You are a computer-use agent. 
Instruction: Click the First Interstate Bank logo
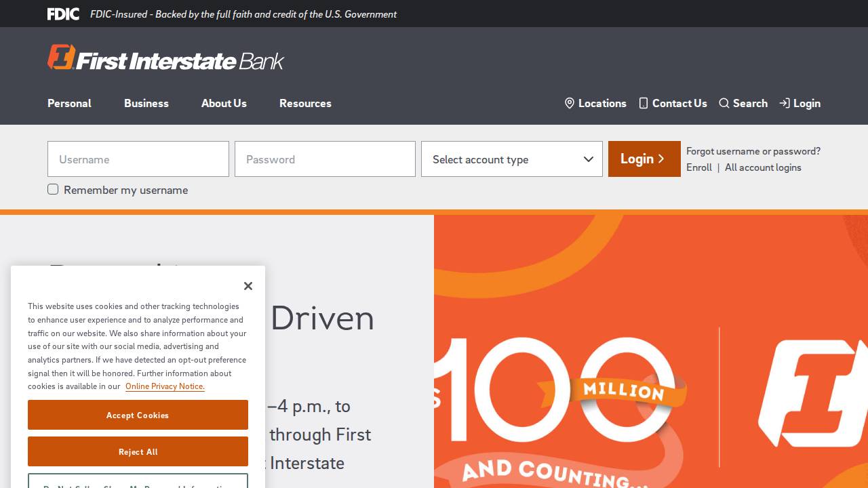click(x=165, y=58)
